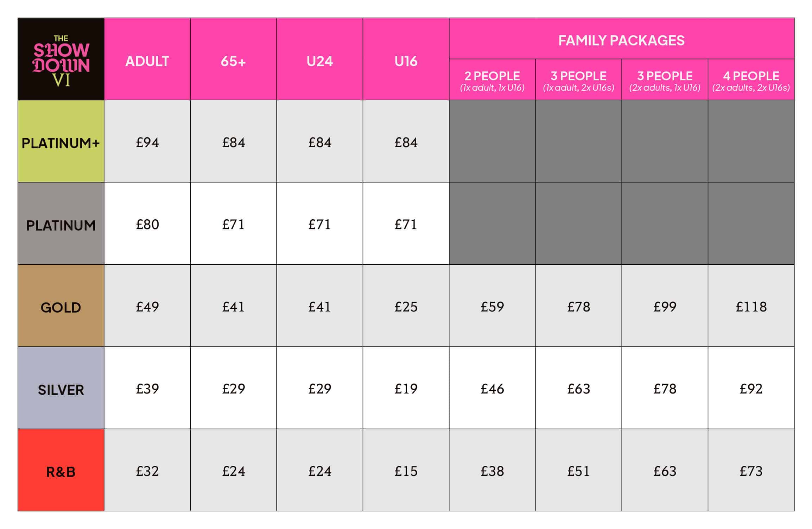Click the grey PLATINUM tier label

point(61,225)
